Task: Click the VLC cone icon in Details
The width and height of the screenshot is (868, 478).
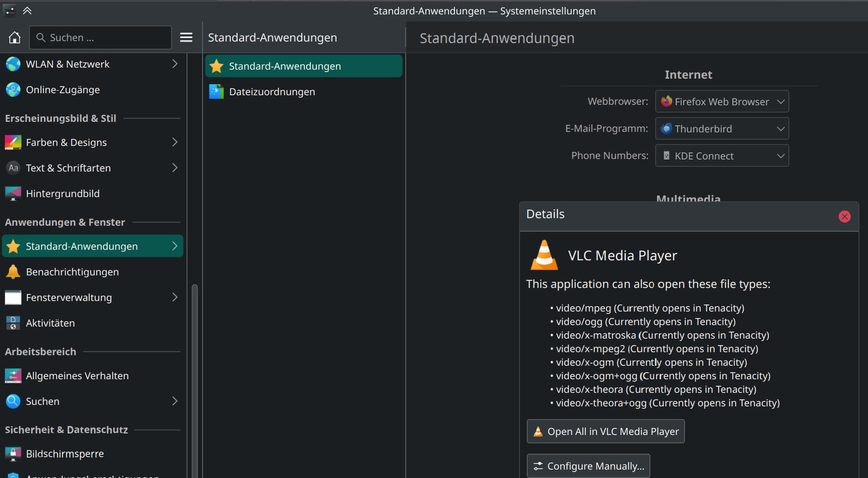Action: [544, 255]
